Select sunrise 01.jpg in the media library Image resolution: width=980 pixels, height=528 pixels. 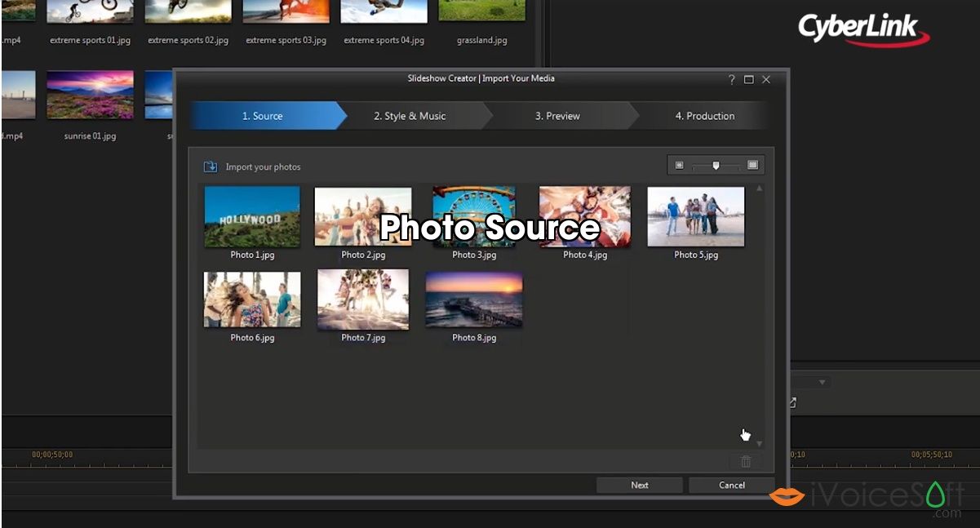90,95
